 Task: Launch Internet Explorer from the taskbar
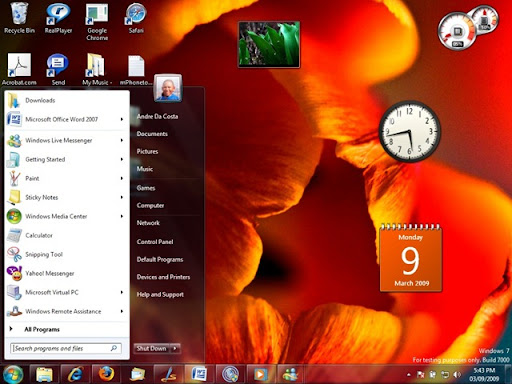pyautogui.click(x=75, y=374)
